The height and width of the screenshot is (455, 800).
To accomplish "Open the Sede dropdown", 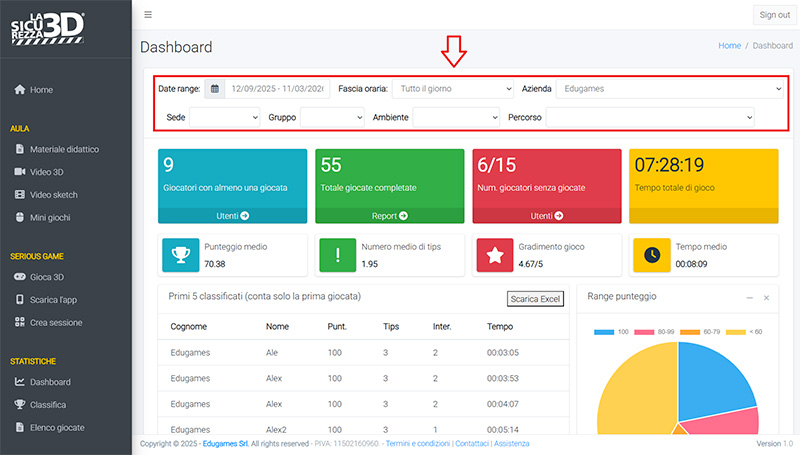I will click(x=224, y=117).
